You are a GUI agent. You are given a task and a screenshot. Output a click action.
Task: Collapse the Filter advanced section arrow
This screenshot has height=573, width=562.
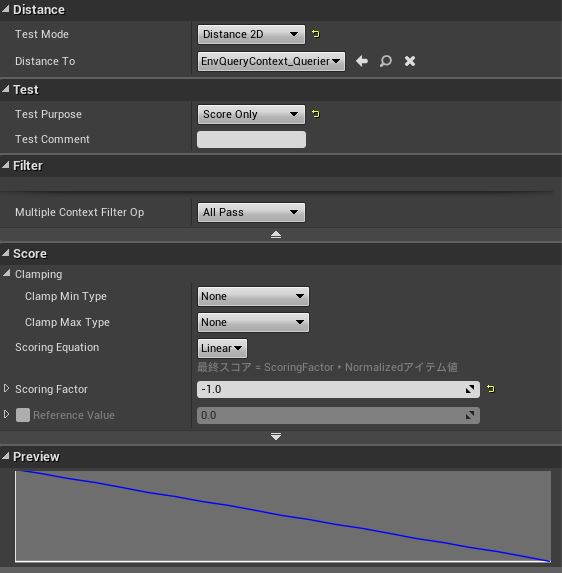coord(276,235)
